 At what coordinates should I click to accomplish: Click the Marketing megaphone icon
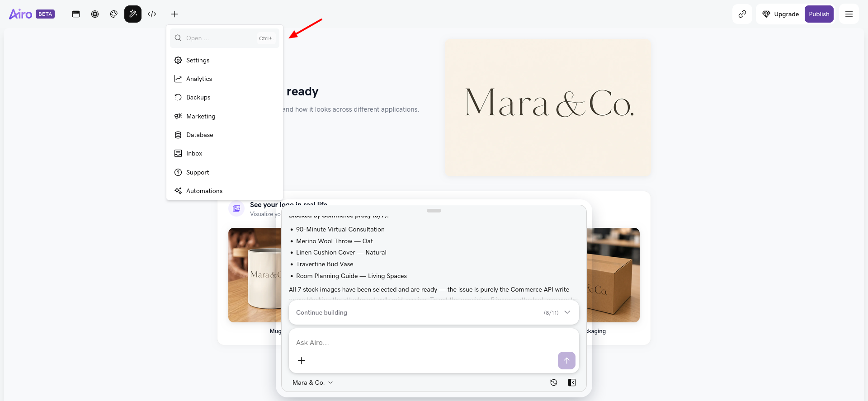(178, 116)
